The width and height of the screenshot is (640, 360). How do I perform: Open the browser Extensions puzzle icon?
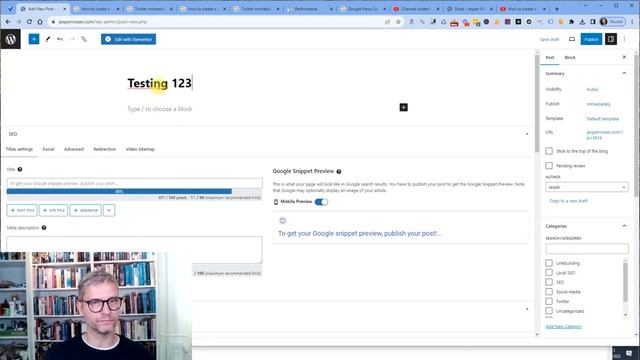(x=571, y=22)
